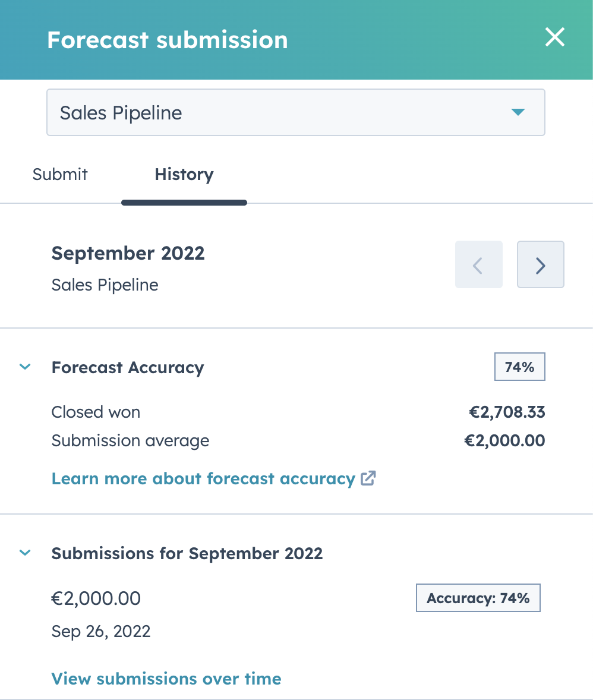
Task: Collapse the Forecast Accuracy chevron
Action: (x=25, y=367)
